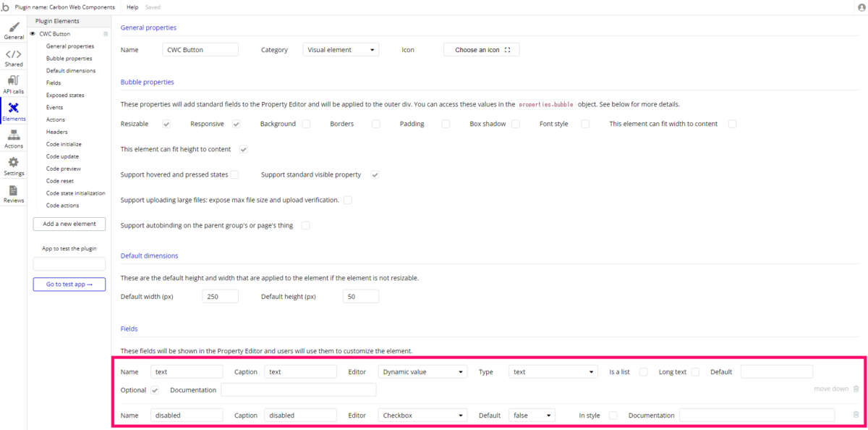Open the General tab with brush icon
The image size is (868, 430).
pyautogui.click(x=14, y=31)
